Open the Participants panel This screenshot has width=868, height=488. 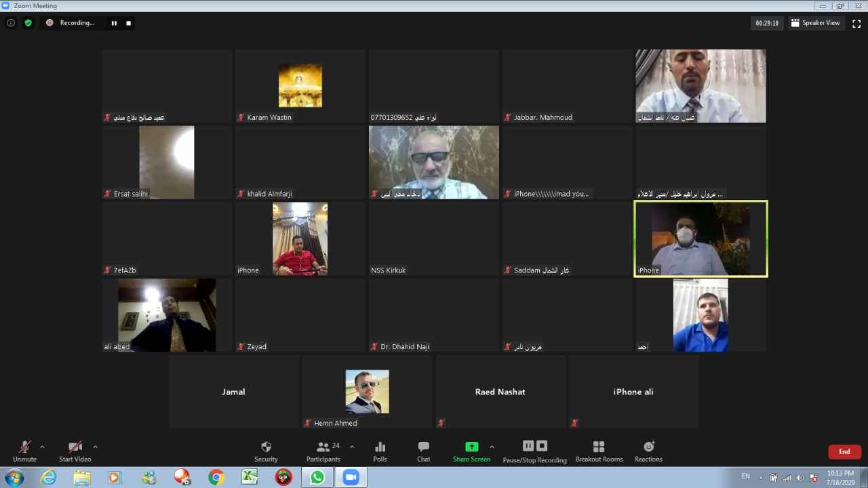(323, 447)
